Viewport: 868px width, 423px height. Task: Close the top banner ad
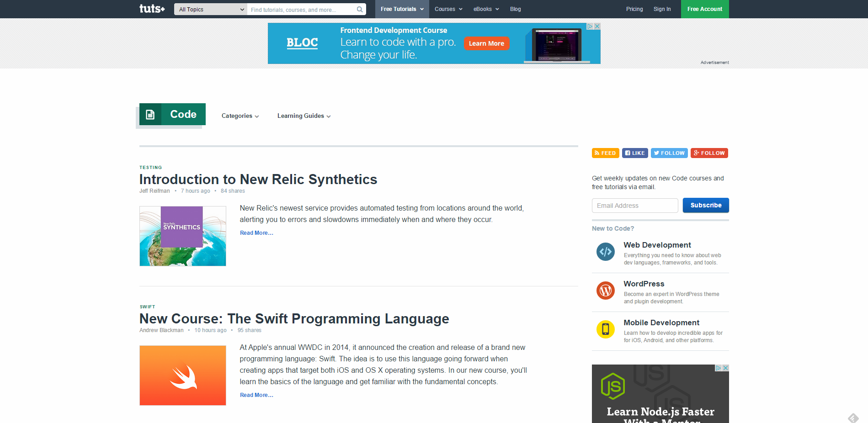(597, 26)
